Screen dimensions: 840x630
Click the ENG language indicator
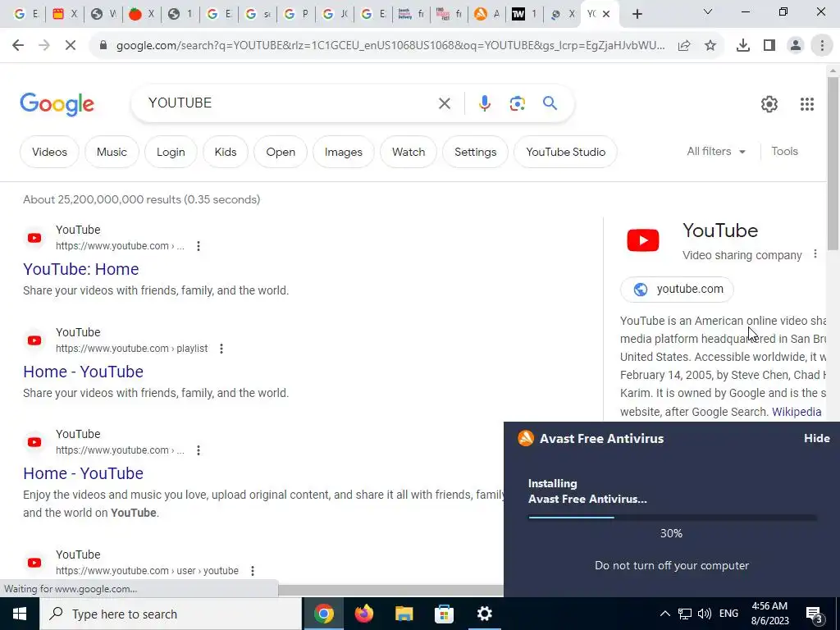point(728,614)
